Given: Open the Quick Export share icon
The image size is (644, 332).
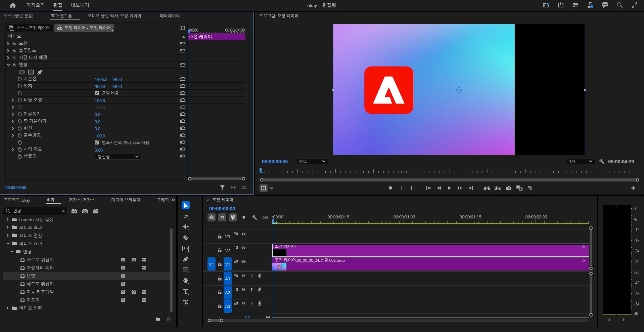Looking at the screenshot, I should pos(561,5).
